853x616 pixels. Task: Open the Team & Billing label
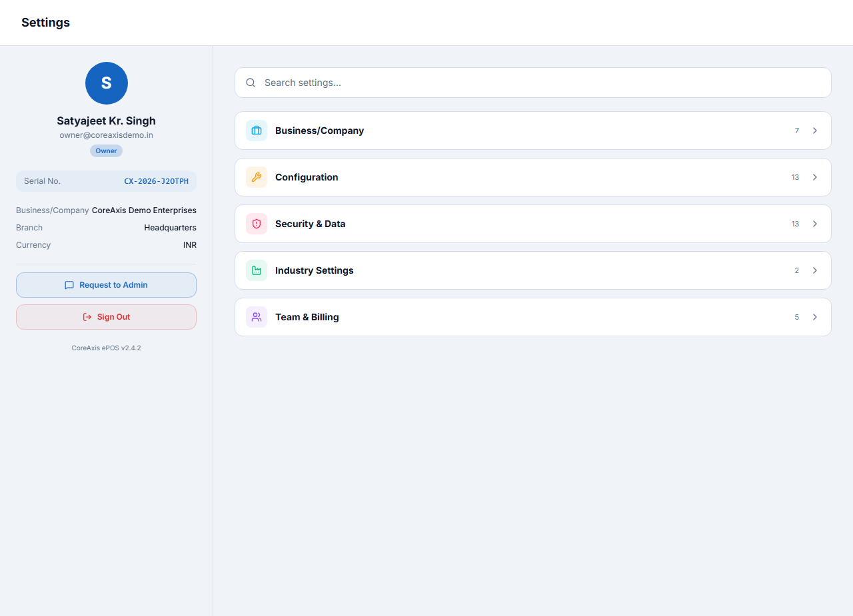point(307,317)
